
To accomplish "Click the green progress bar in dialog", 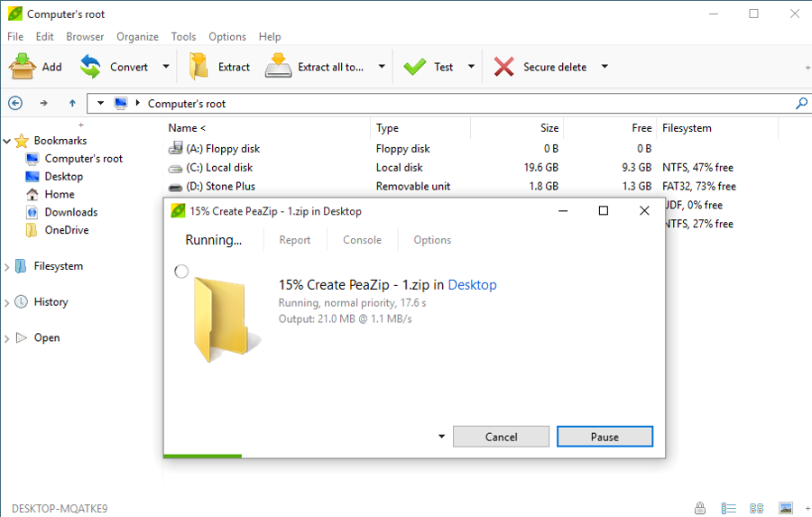I will click(x=202, y=456).
